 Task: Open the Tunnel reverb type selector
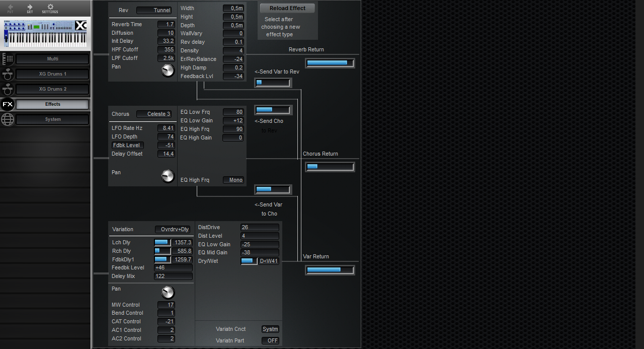(x=154, y=10)
